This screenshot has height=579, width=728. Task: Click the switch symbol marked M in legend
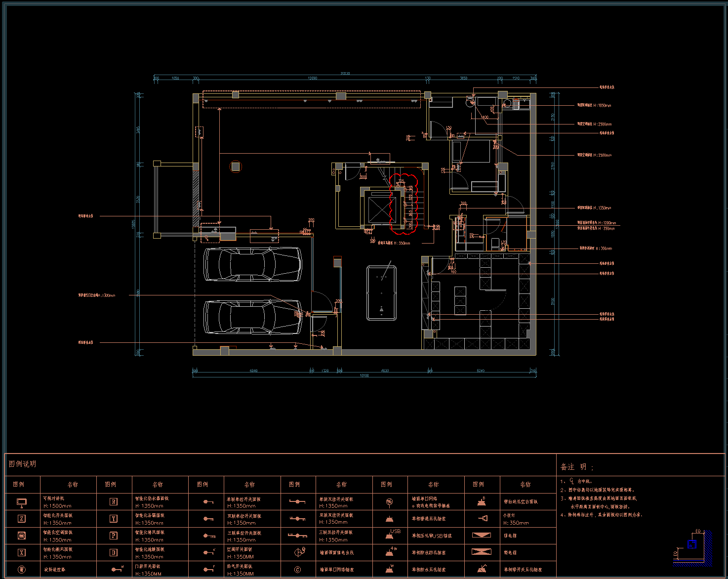pyautogui.click(x=117, y=569)
